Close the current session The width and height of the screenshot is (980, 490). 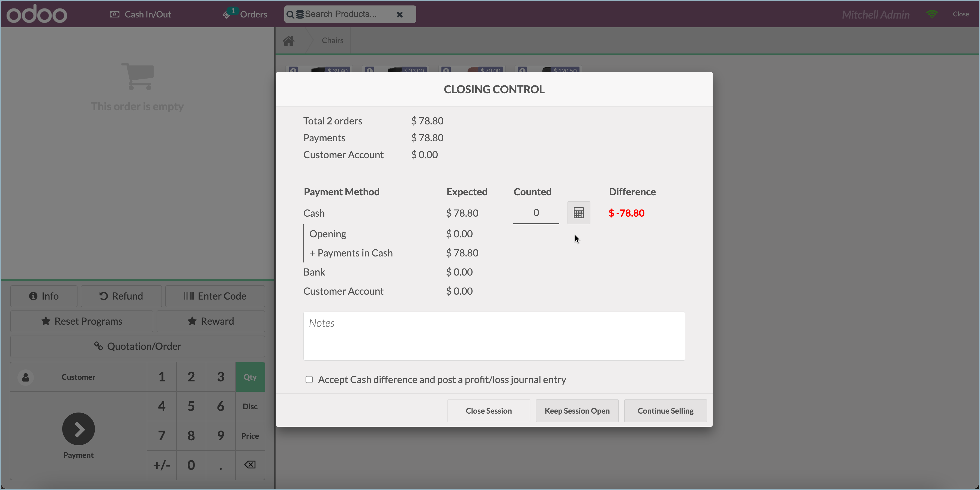click(488, 411)
